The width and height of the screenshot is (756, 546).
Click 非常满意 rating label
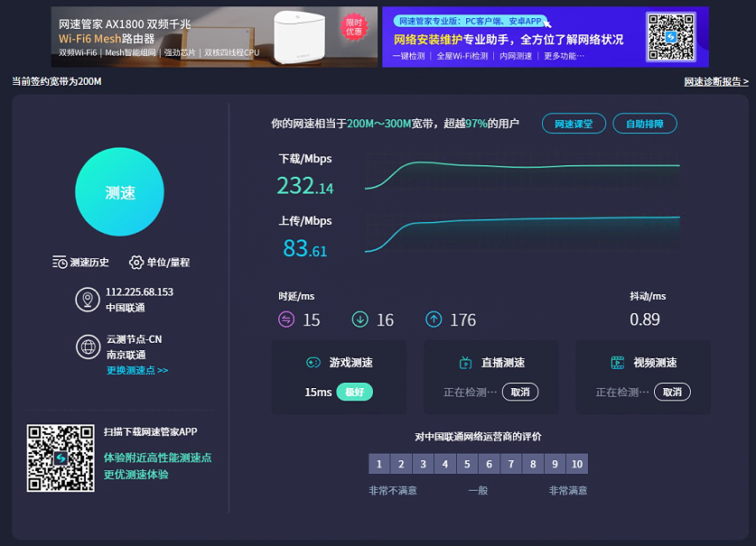click(x=568, y=491)
